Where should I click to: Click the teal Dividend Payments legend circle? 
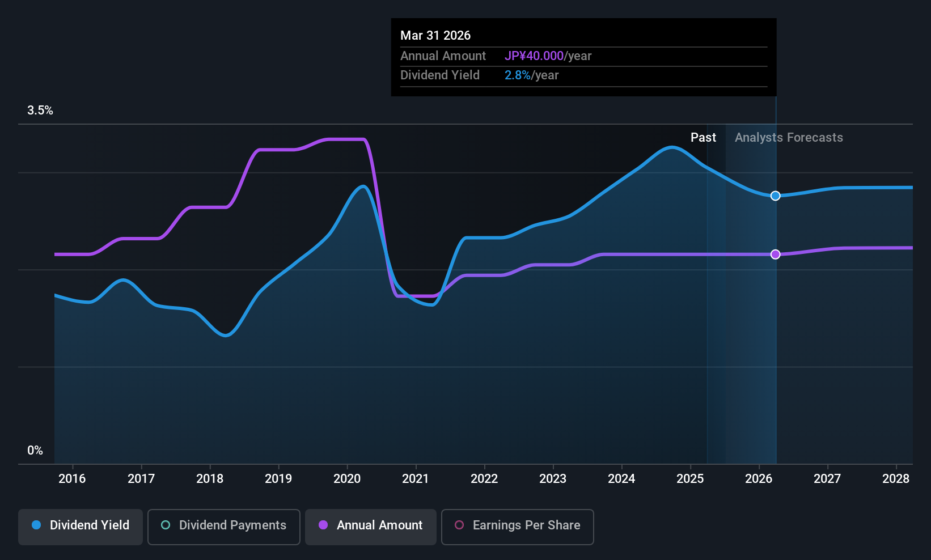pyautogui.click(x=166, y=525)
